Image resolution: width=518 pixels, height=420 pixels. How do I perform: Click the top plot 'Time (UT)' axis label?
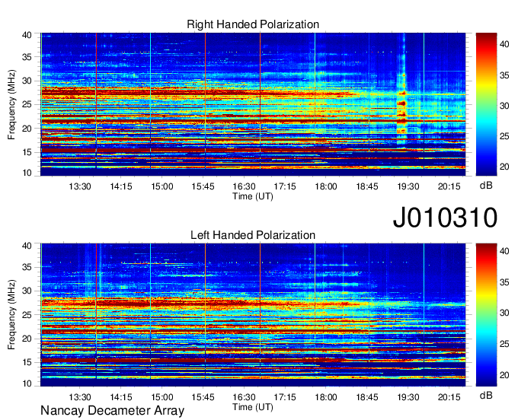[253, 196]
